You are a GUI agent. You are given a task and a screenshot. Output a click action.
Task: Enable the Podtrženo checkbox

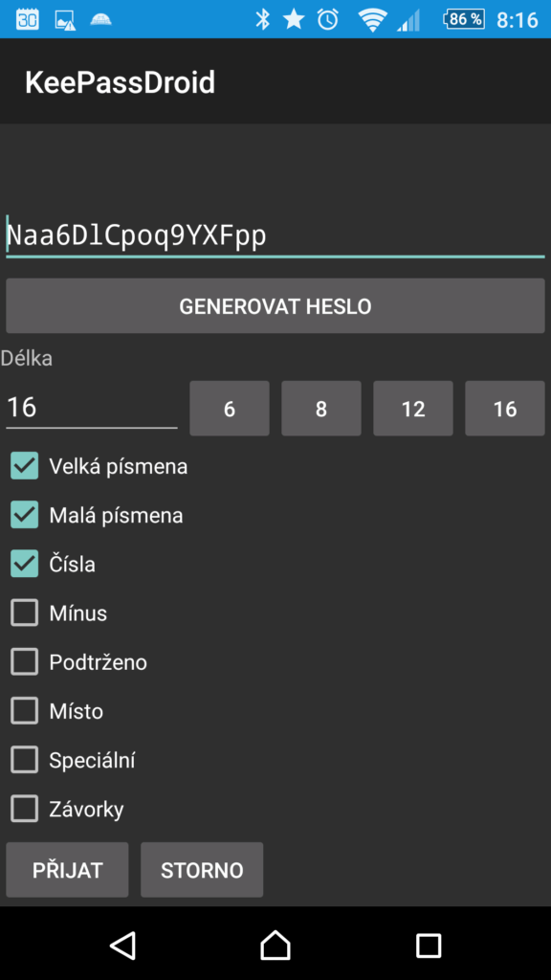pyautogui.click(x=24, y=662)
